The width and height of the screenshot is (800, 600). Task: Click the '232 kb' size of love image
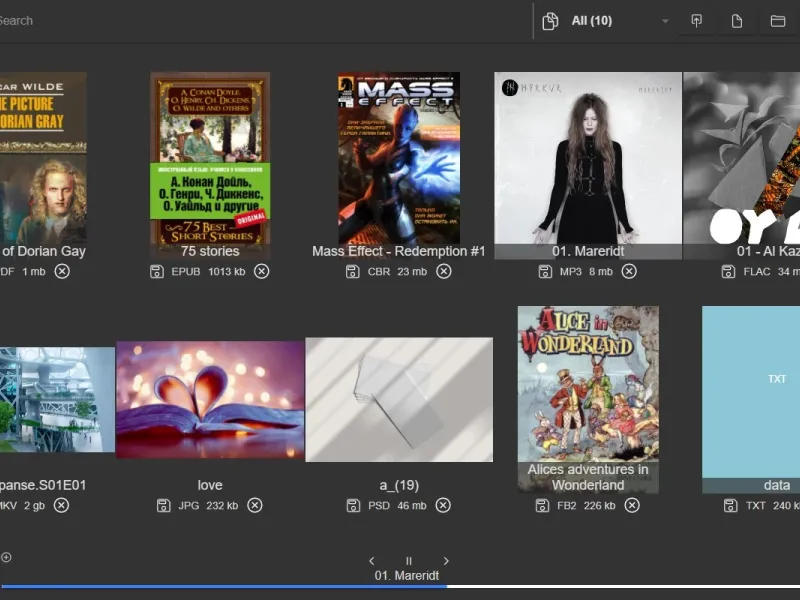(222, 506)
